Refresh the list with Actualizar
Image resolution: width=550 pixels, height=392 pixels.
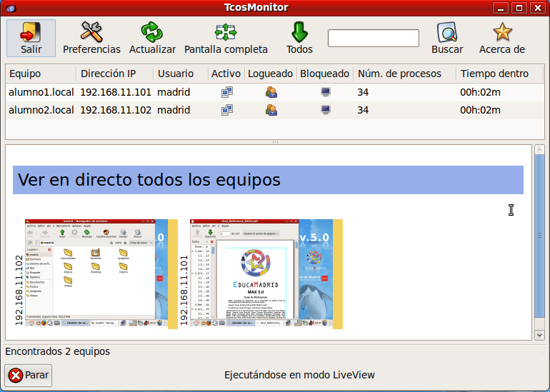click(152, 32)
